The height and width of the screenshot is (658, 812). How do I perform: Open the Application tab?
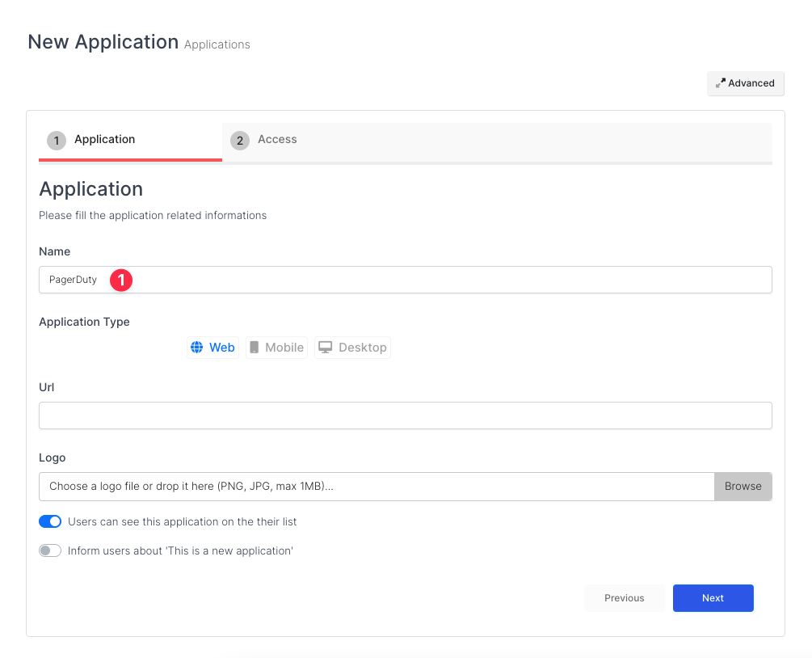coord(104,140)
